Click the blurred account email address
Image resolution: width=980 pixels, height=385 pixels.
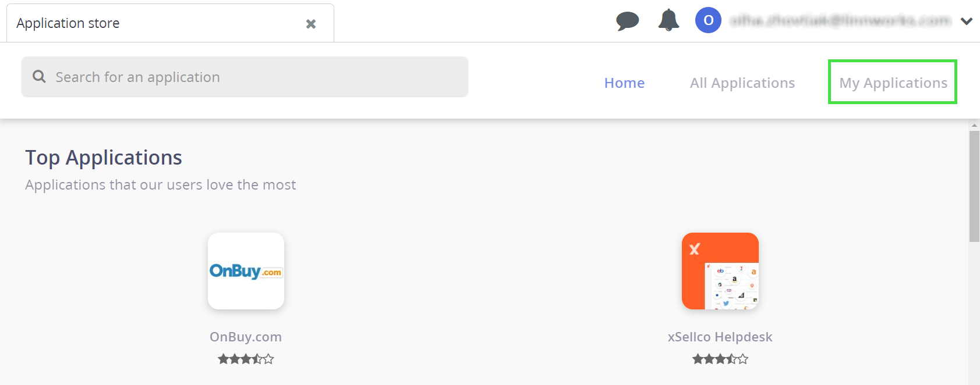tap(840, 21)
